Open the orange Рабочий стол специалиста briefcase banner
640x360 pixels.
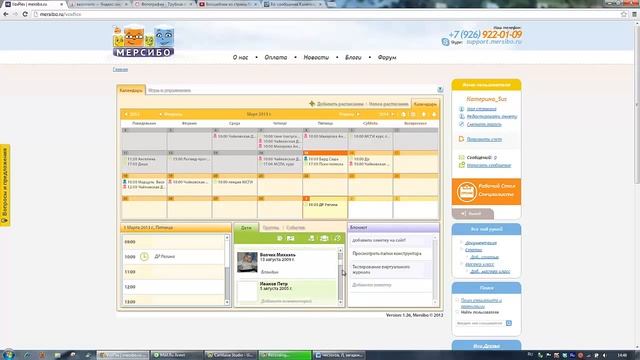click(x=486, y=191)
